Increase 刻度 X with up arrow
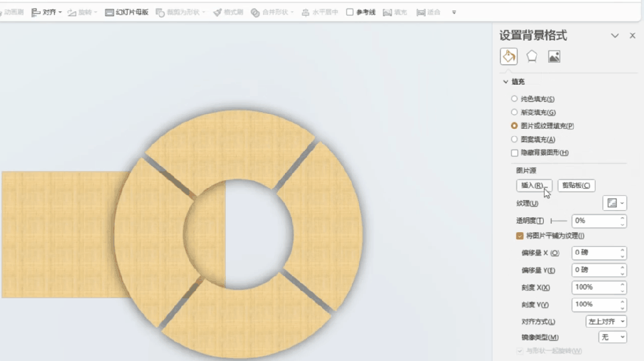 tap(622, 285)
